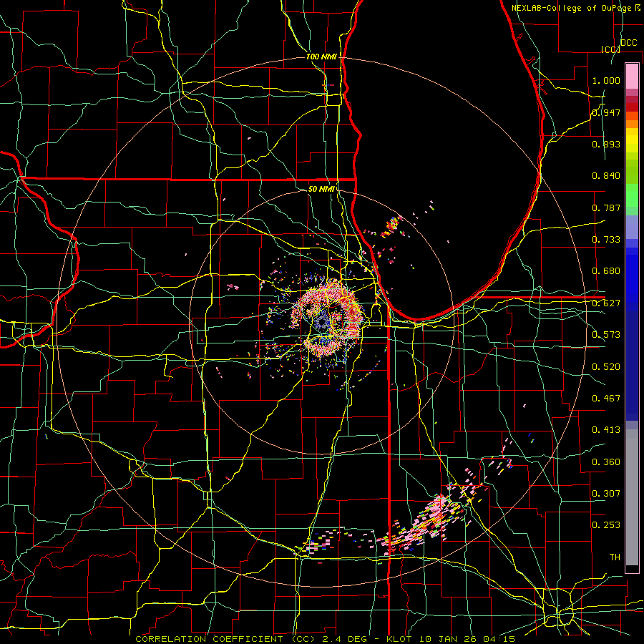Select the 0.307 scale value
This screenshot has height=644, width=644.
(606, 493)
